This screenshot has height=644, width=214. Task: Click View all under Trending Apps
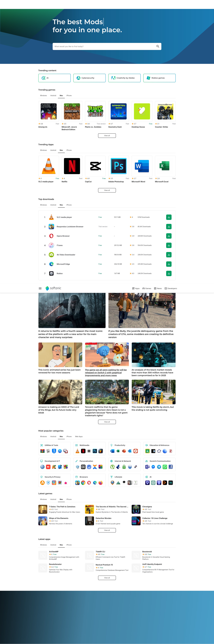click(x=107, y=190)
